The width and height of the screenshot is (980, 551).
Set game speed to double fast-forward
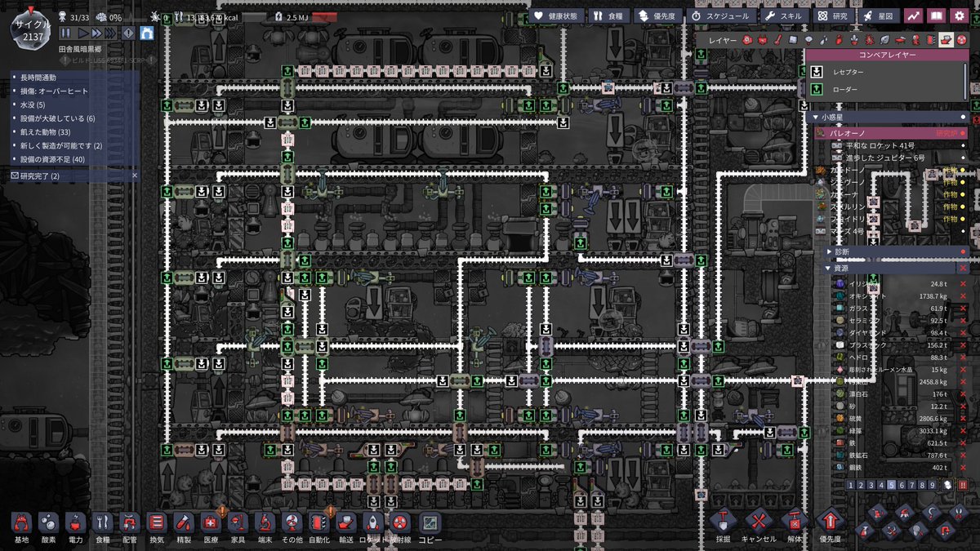point(96,33)
